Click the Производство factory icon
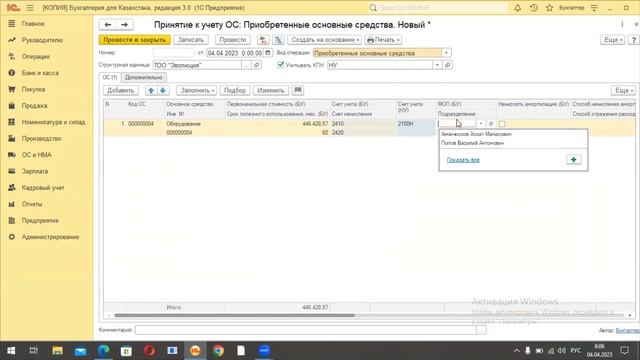Viewport: 640px width, 360px height. 11,138
